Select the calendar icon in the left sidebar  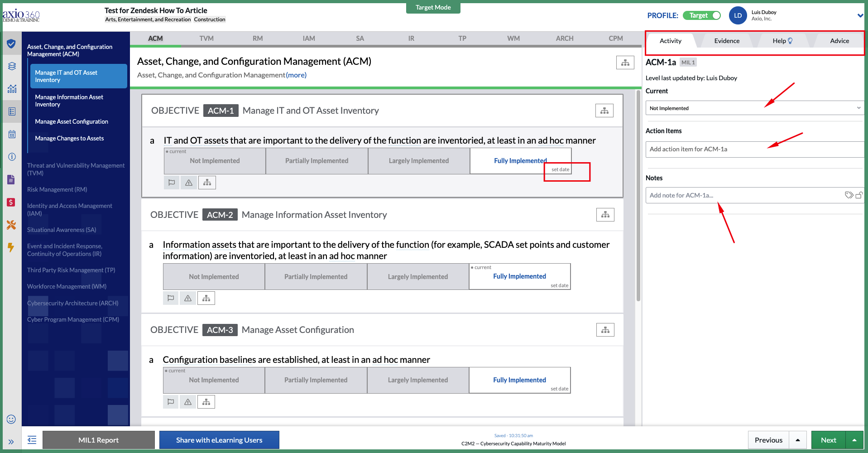coord(11,134)
